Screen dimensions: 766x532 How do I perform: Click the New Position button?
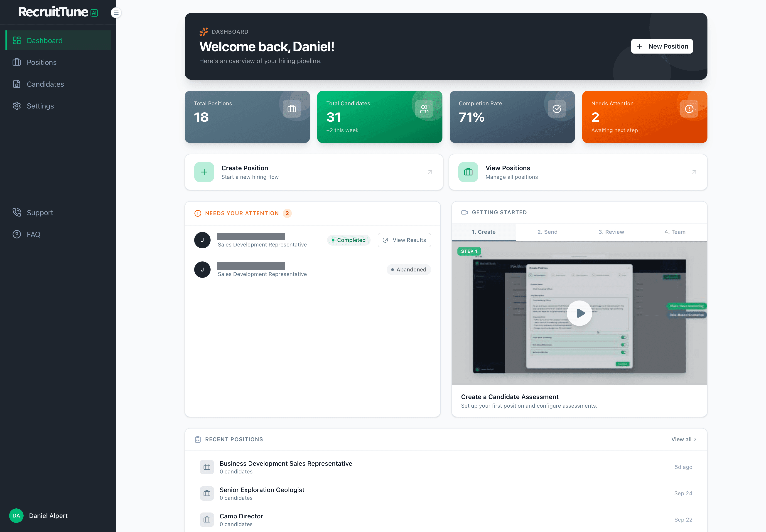click(x=662, y=46)
